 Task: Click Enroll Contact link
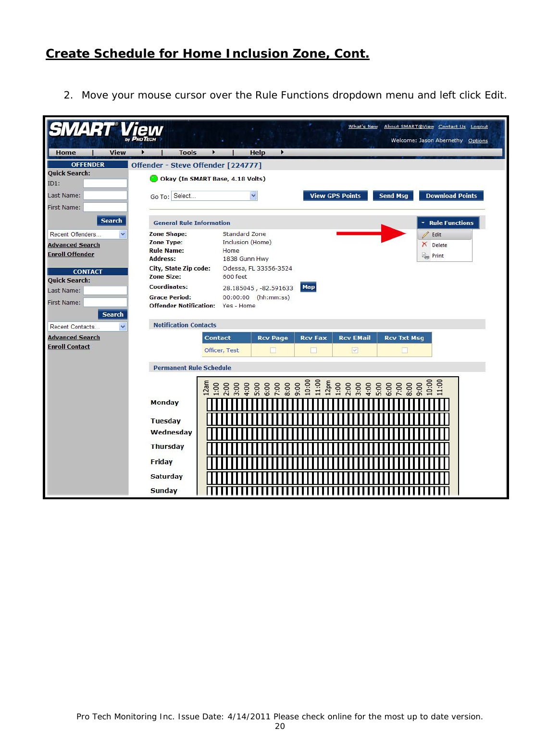click(69, 347)
